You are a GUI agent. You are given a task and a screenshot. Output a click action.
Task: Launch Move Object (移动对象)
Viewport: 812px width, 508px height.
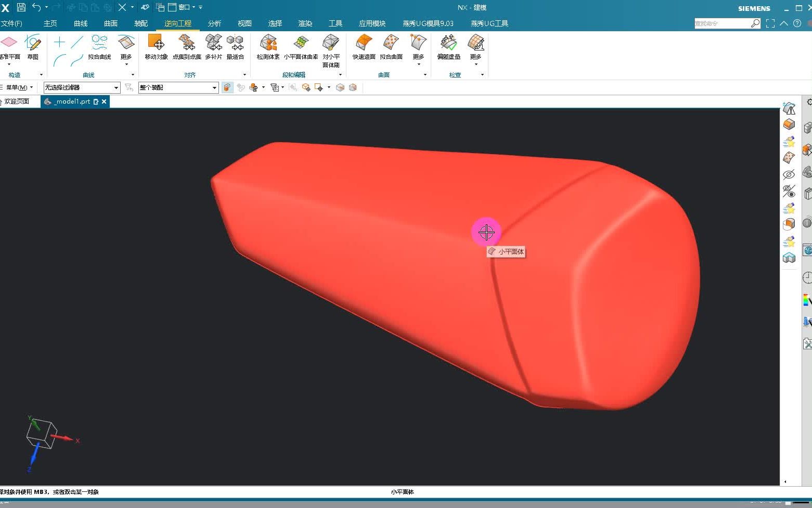click(156, 48)
